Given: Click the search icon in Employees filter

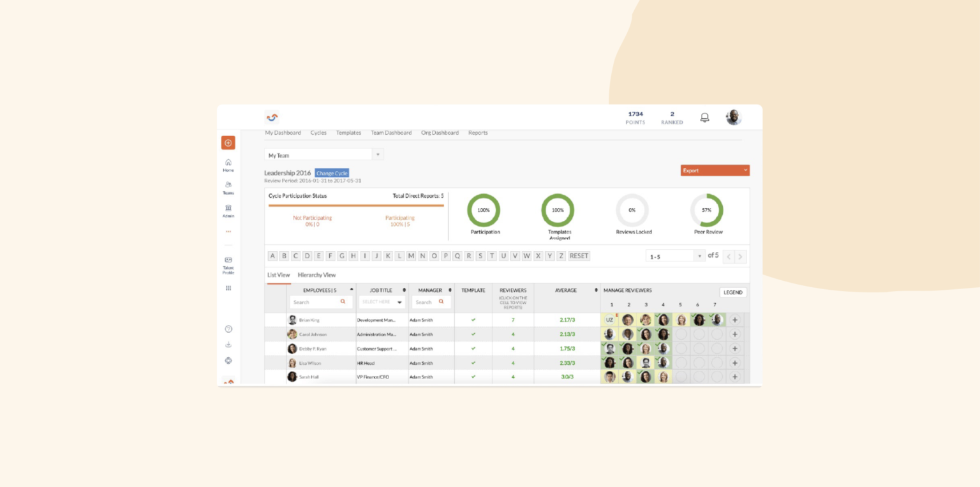Looking at the screenshot, I should (x=343, y=302).
